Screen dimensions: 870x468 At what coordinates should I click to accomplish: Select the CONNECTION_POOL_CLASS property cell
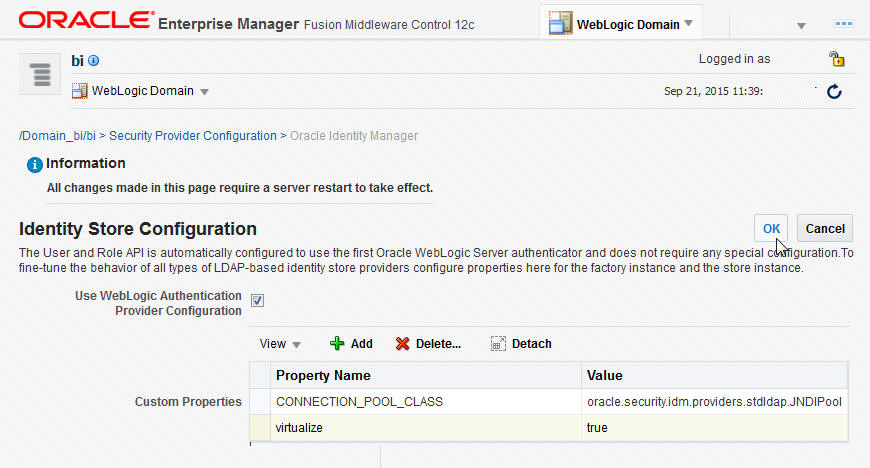coord(426,401)
